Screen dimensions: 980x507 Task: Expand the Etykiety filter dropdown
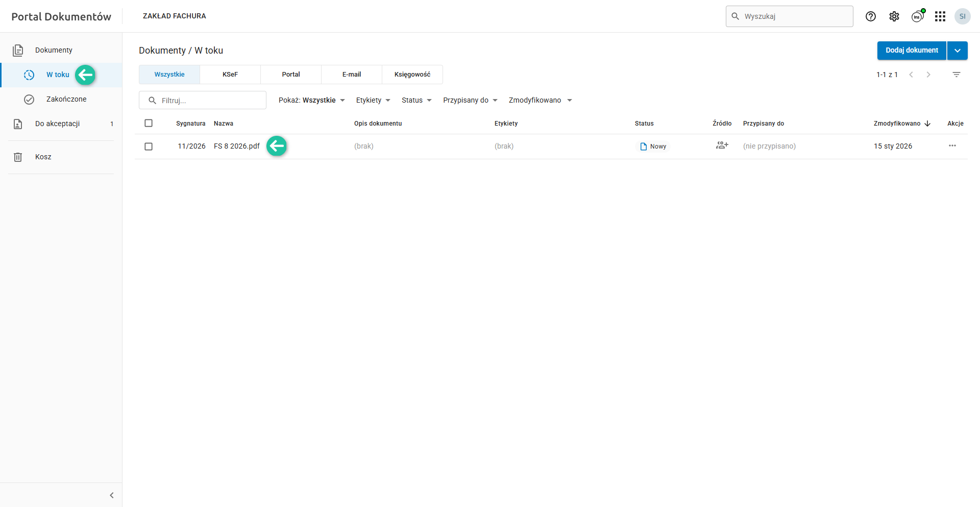tap(373, 100)
